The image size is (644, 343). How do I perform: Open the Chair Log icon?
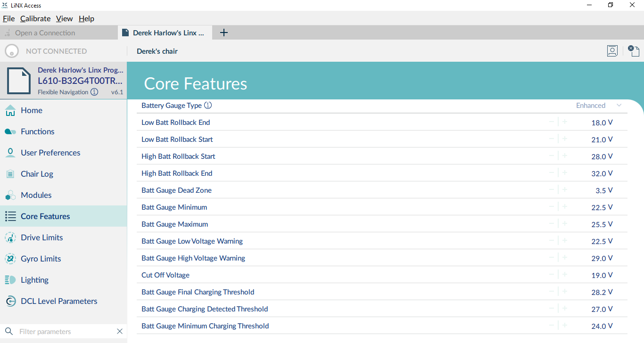pos(10,174)
